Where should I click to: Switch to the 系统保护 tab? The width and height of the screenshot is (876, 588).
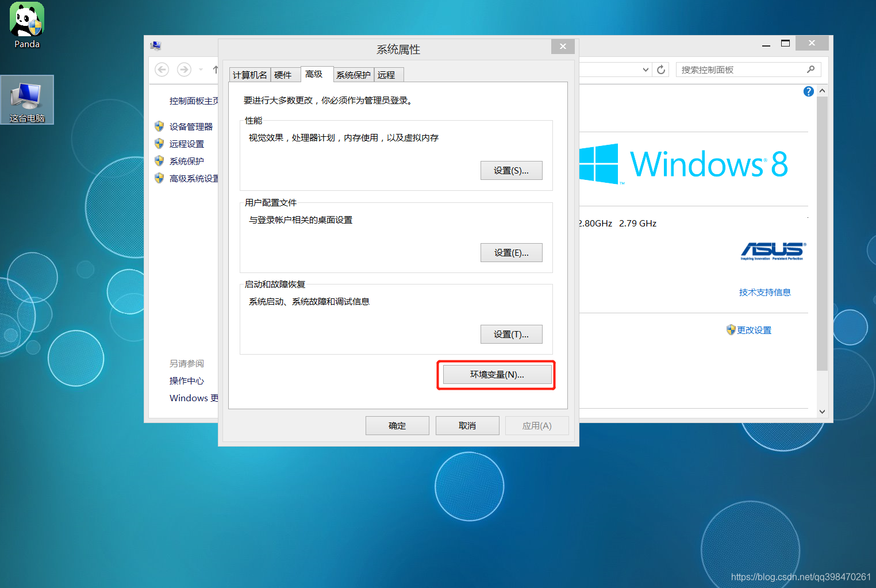[x=354, y=75]
